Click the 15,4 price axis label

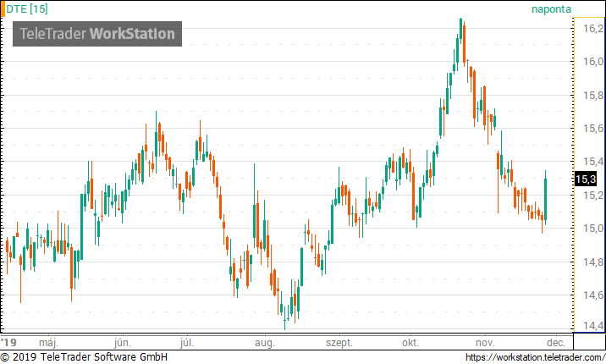[592, 162]
